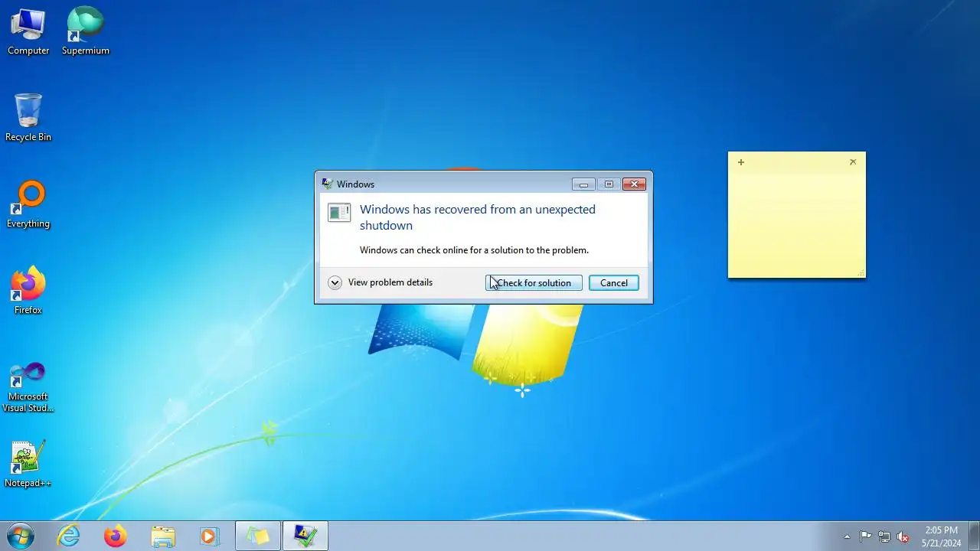This screenshot has width=980, height=551.
Task: Switch to Sticky Notes taskbar button
Action: tap(258, 536)
